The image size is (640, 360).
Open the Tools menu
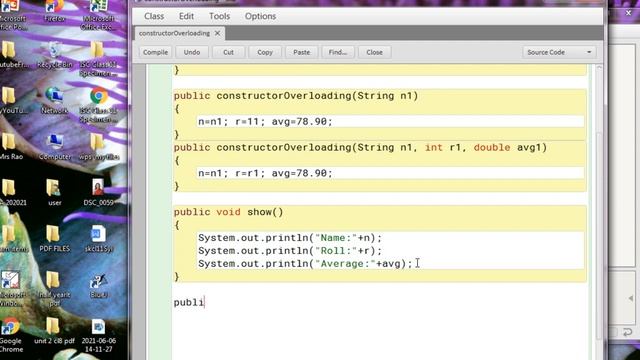pyautogui.click(x=220, y=16)
